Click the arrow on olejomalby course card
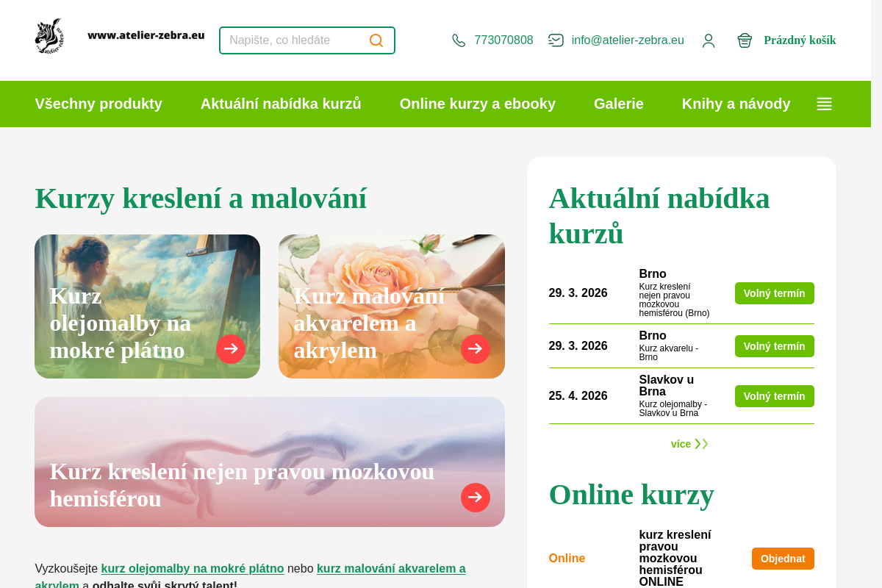The height and width of the screenshot is (588, 882). coord(231,349)
